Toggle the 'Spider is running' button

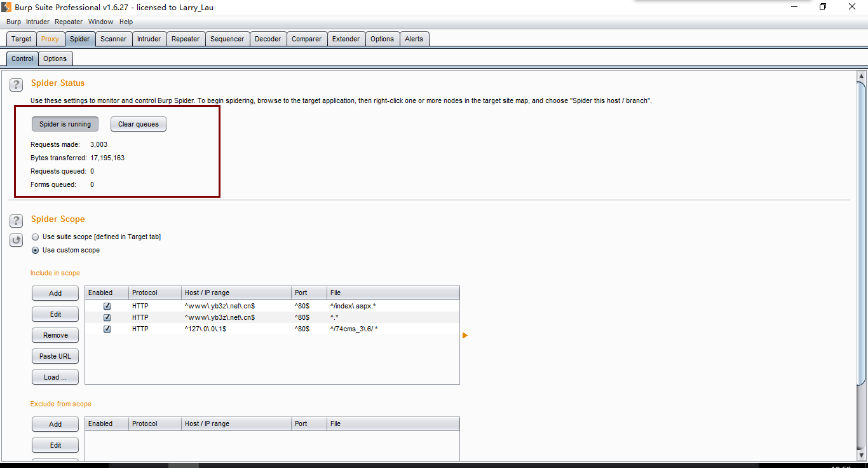(x=65, y=124)
